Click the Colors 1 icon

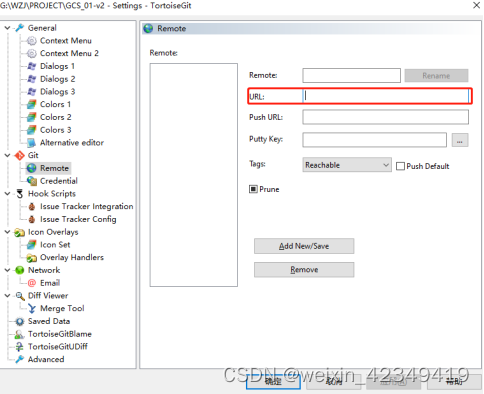click(x=32, y=104)
